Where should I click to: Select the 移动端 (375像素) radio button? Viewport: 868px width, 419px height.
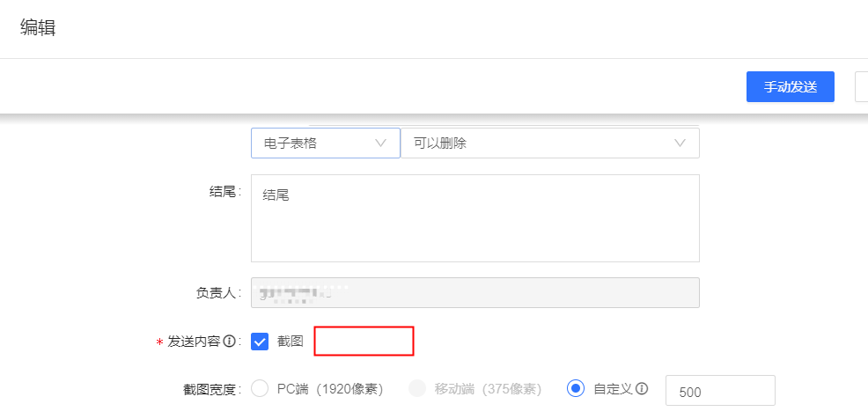click(417, 388)
